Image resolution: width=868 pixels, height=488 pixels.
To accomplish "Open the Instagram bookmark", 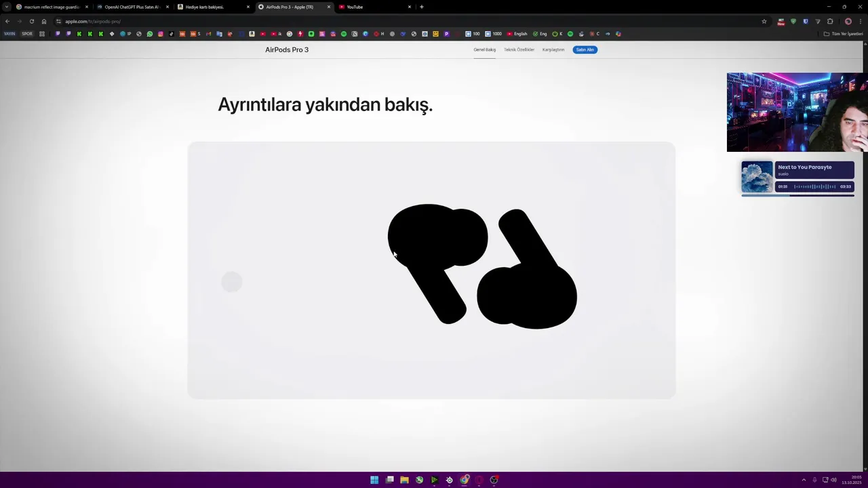I will click(x=161, y=33).
